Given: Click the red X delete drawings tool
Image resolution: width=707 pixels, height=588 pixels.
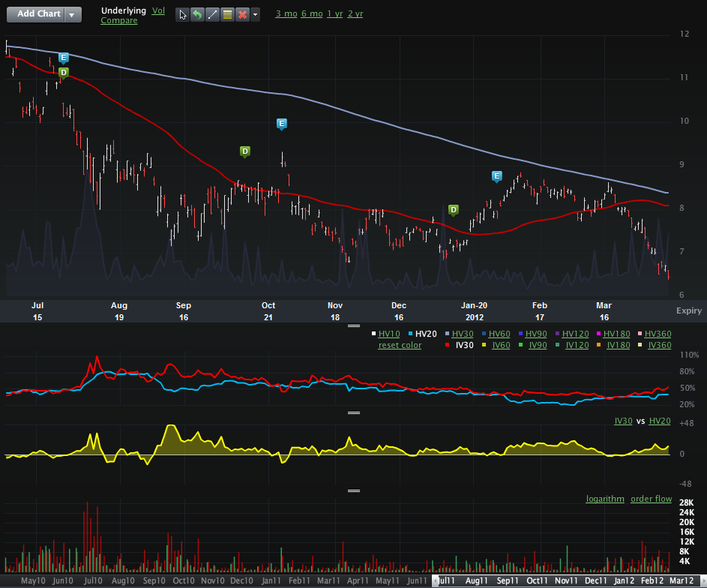Looking at the screenshot, I should coord(243,14).
